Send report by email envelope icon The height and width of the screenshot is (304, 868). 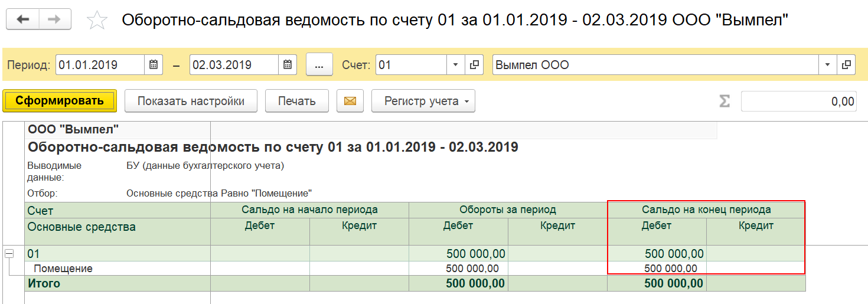coord(350,101)
